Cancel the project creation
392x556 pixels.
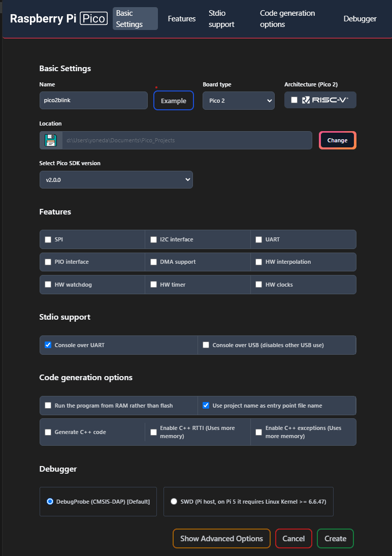293,538
